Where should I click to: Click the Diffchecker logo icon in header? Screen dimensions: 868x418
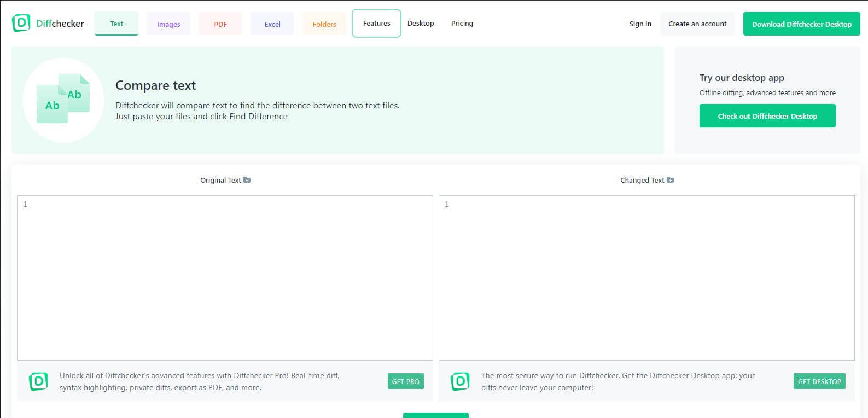pyautogui.click(x=21, y=23)
